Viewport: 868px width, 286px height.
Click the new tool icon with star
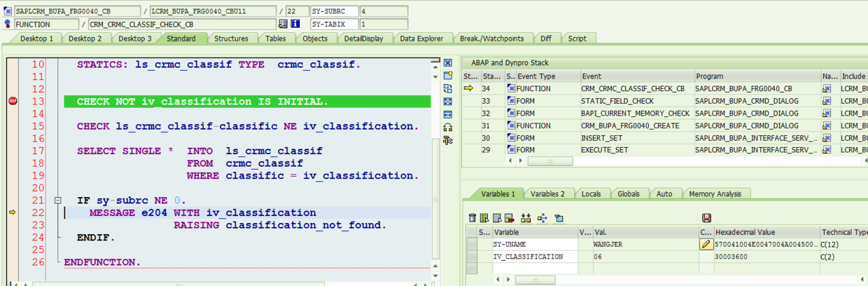(x=448, y=76)
